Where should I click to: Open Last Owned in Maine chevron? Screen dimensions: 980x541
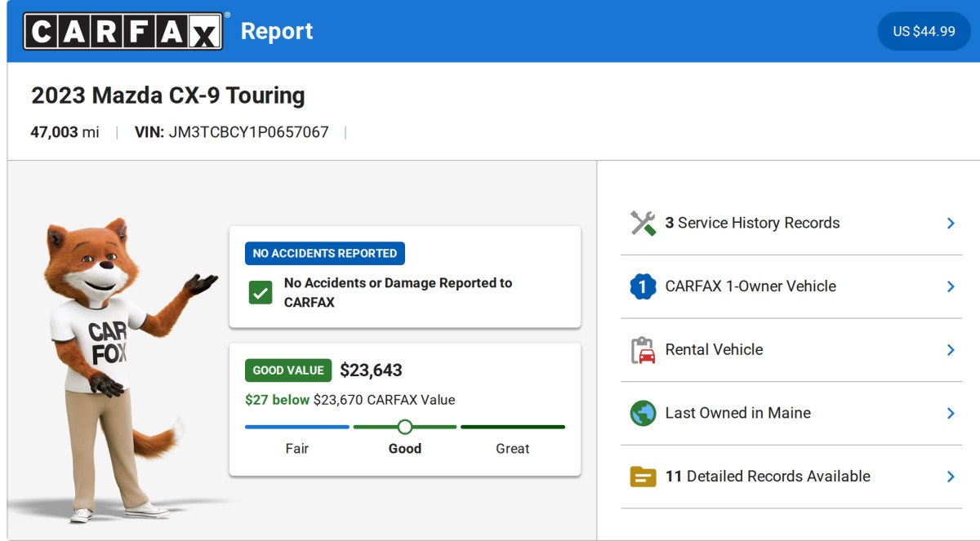950,413
